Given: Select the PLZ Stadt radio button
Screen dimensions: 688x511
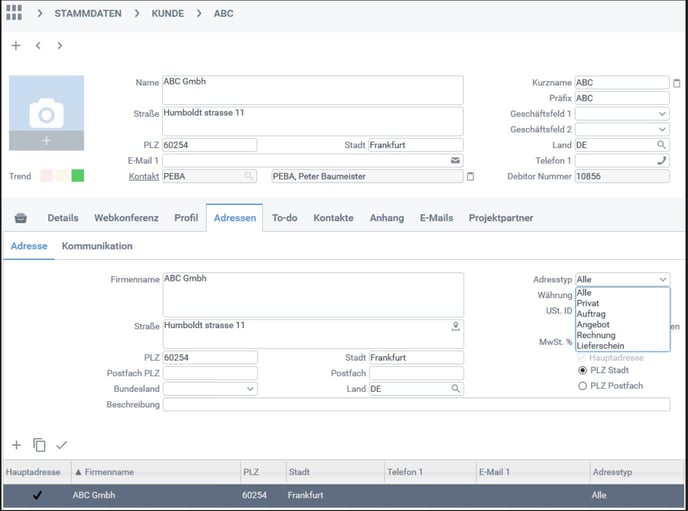Looking at the screenshot, I should pos(583,370).
